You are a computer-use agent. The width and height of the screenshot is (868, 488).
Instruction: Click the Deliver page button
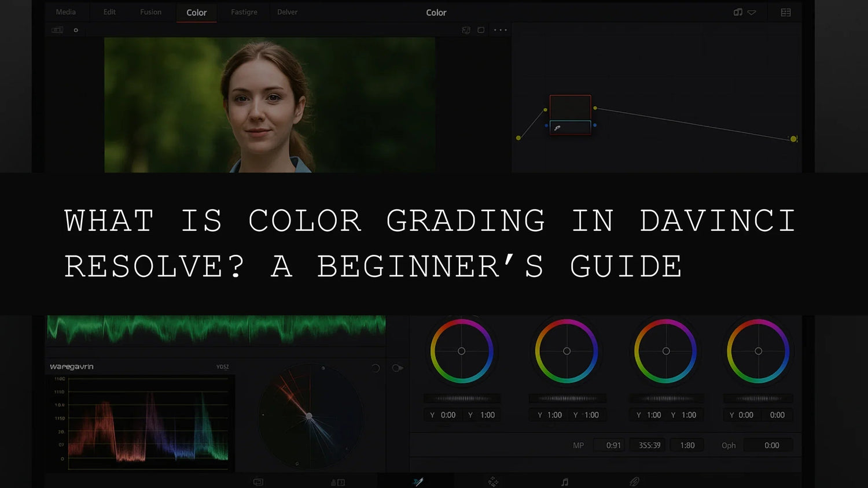pos(288,12)
